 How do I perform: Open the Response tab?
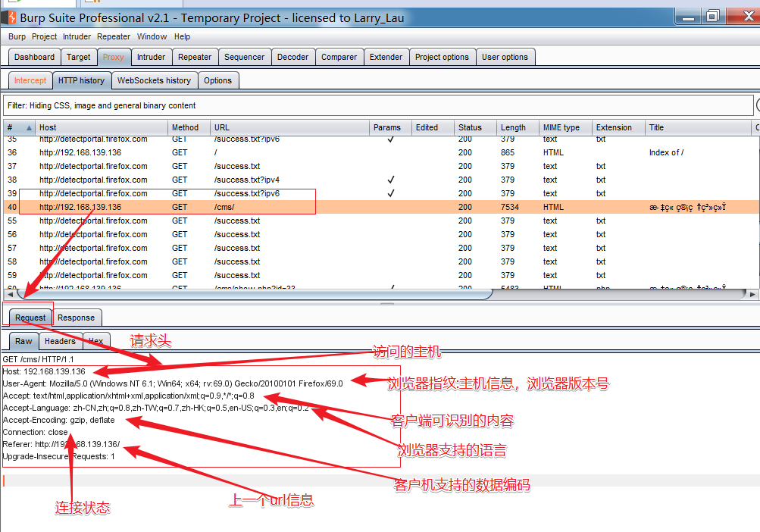pyautogui.click(x=76, y=318)
